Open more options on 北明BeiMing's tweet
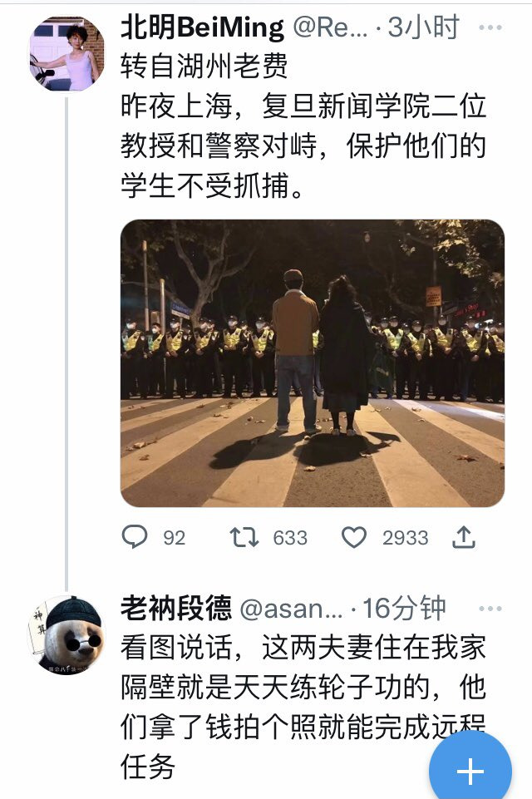532x799 pixels. tap(490, 27)
